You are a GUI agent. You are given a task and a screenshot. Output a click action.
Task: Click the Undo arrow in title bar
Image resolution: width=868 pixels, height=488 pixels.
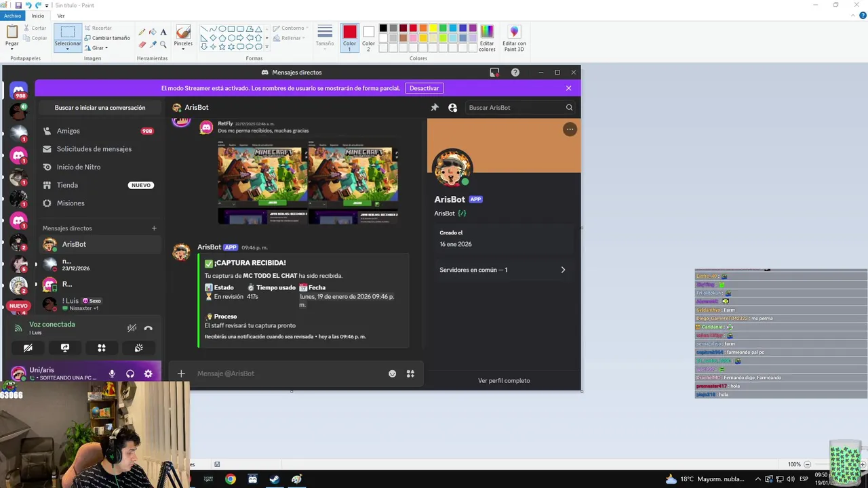click(28, 5)
